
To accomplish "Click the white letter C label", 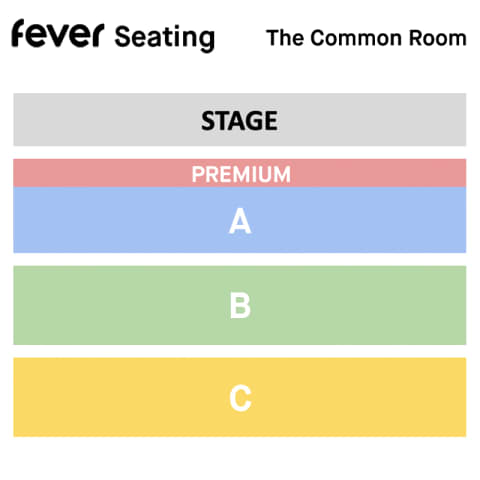I will pyautogui.click(x=240, y=398).
